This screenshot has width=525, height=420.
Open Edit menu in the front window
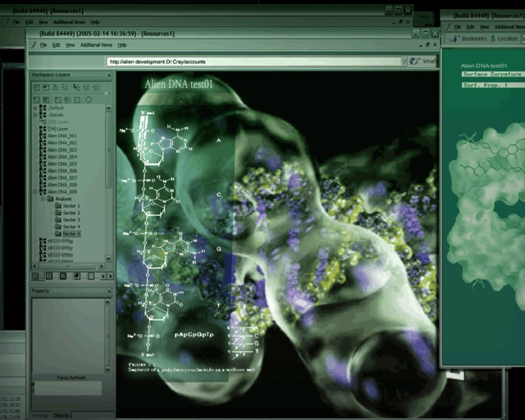click(x=56, y=45)
